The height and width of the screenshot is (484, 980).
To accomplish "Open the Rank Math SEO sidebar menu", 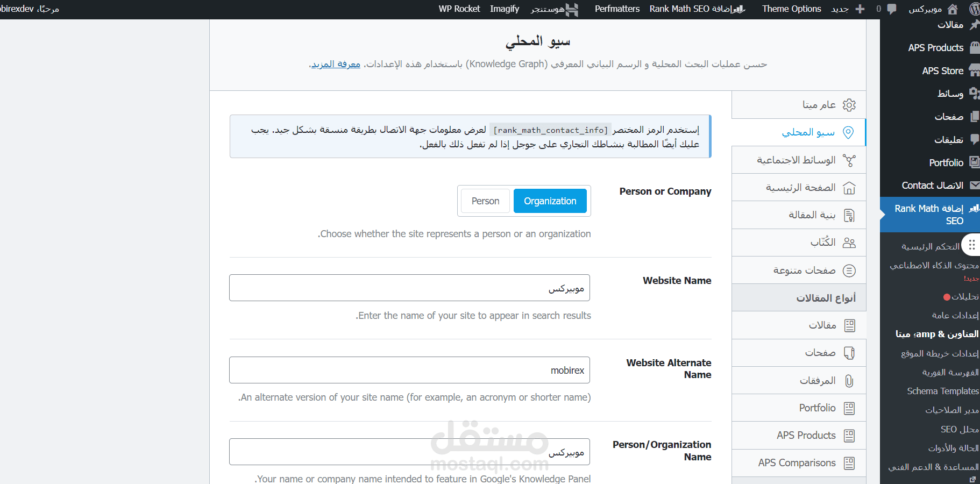I will coord(929,215).
